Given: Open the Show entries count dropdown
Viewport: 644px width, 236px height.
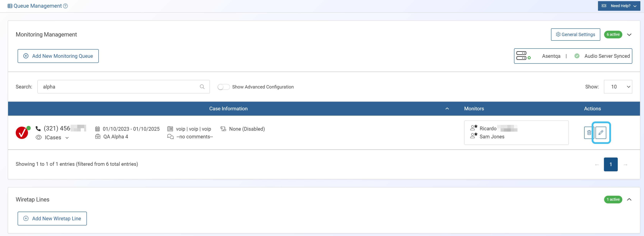Looking at the screenshot, I should point(618,87).
